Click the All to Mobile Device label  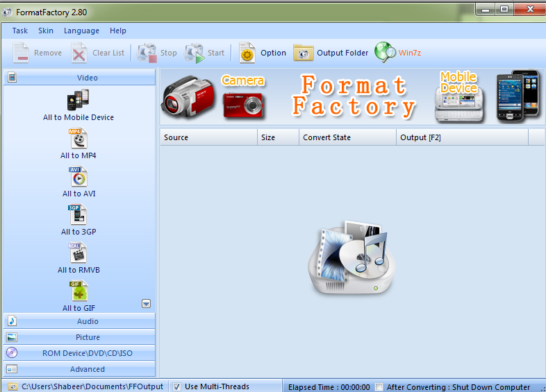[78, 117]
